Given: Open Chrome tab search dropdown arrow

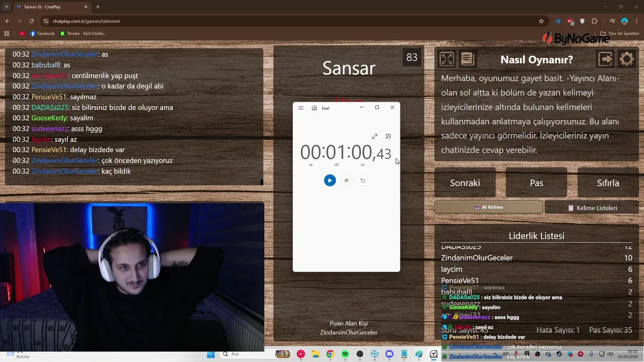Looking at the screenshot, I should (7, 7).
